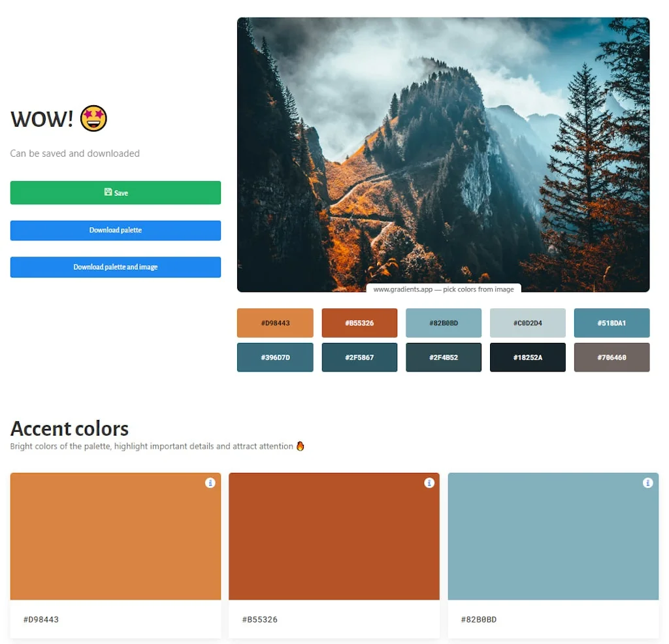Click the mountain photo preview
The image size is (669, 644).
click(x=443, y=150)
